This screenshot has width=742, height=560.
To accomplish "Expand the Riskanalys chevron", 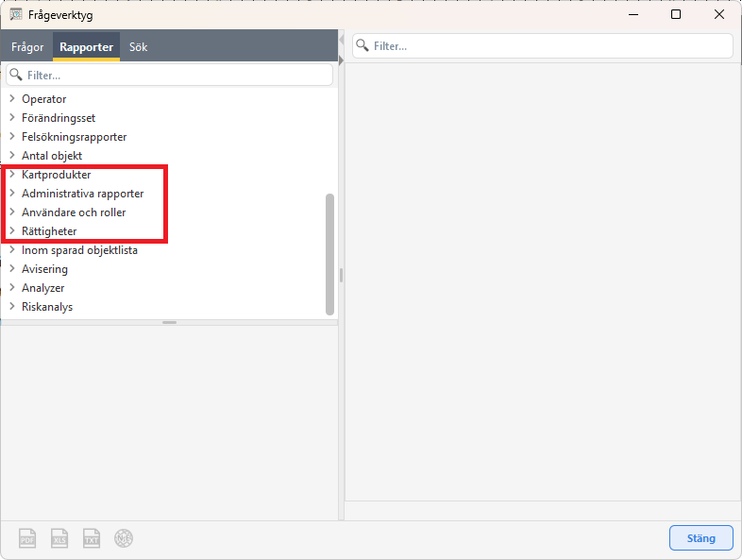I will 12,307.
